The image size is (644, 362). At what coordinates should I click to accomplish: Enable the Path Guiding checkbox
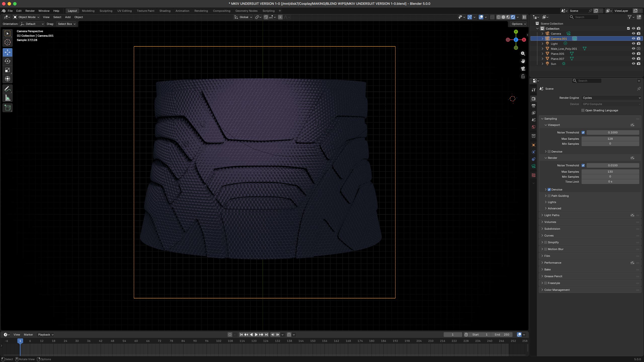coord(549,196)
